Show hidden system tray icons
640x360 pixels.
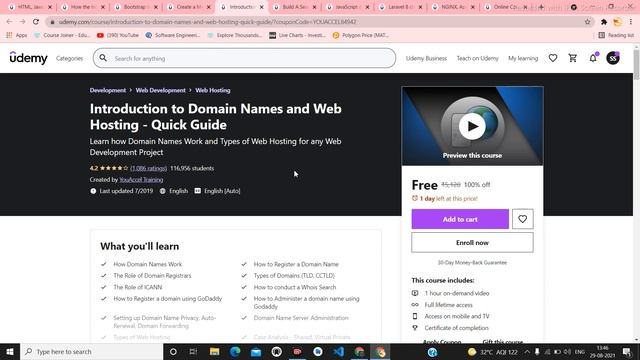click(x=527, y=351)
